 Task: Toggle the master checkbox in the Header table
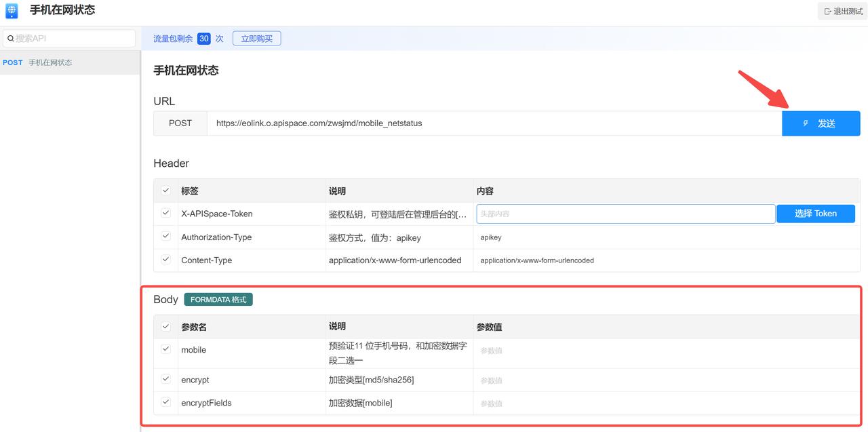[165, 190]
